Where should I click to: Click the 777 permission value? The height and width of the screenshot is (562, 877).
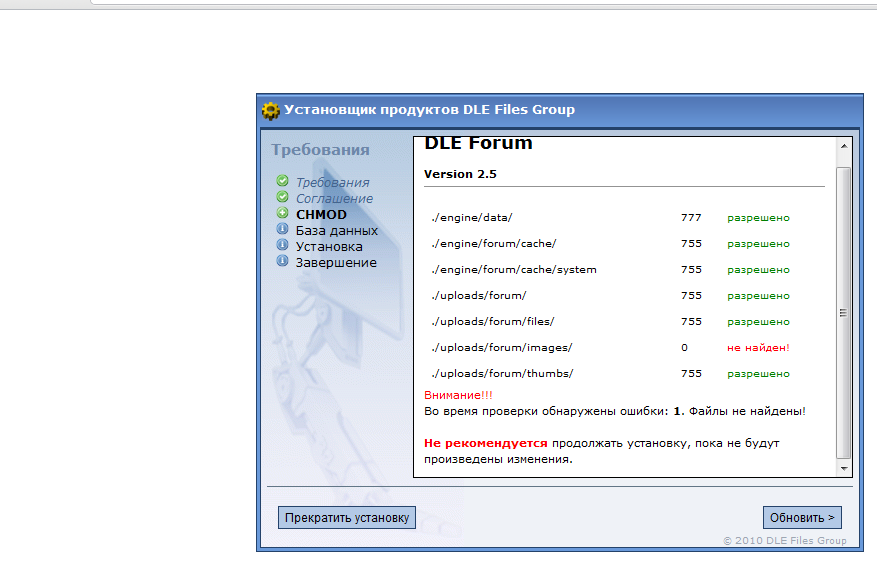[x=691, y=218]
